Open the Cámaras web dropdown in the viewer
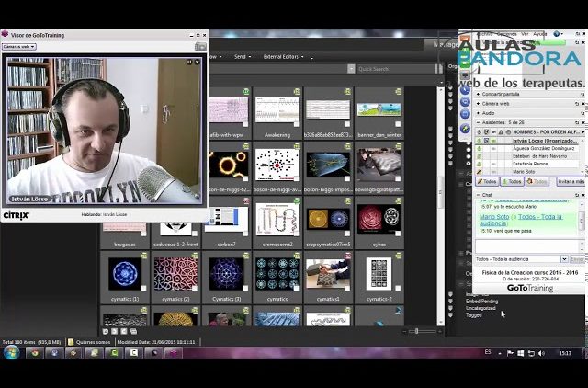Image resolution: width=588 pixels, height=388 pixels. (18, 47)
